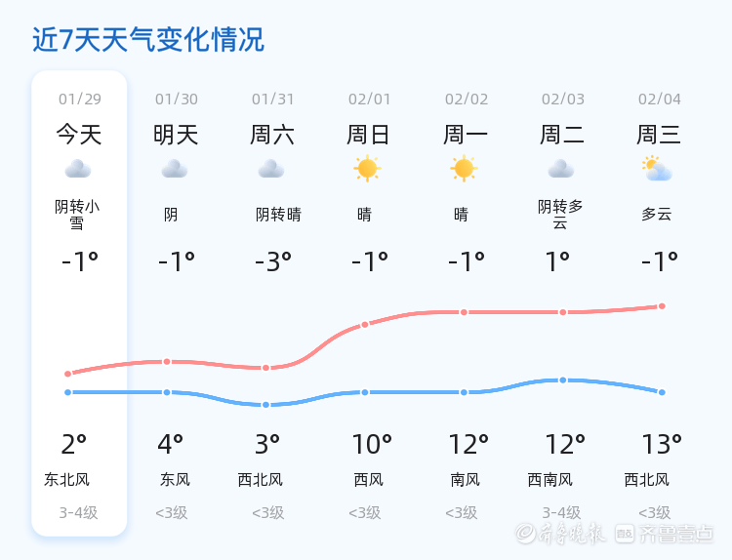
Task: Click the sun icon for 周一
Action: [x=464, y=169]
